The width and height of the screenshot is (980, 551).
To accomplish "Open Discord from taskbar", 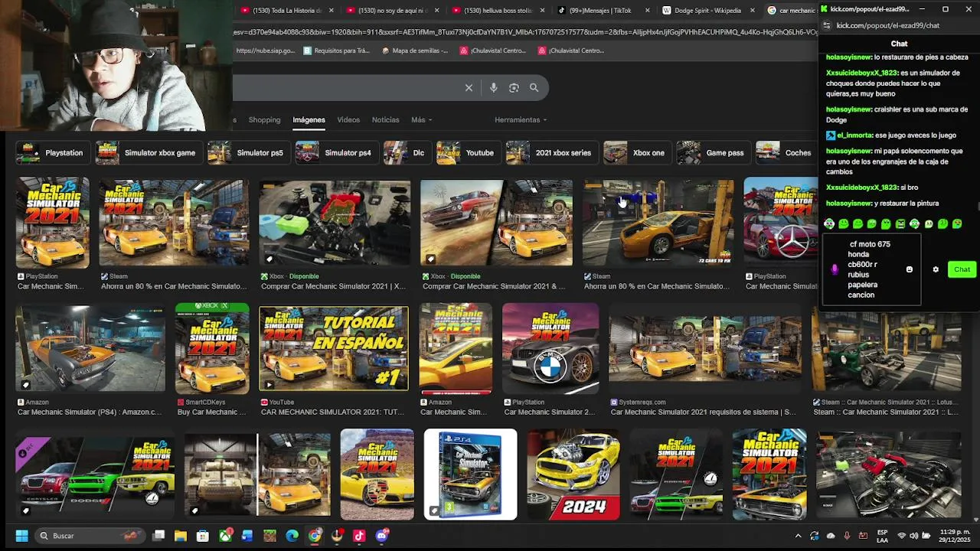I will tap(382, 536).
